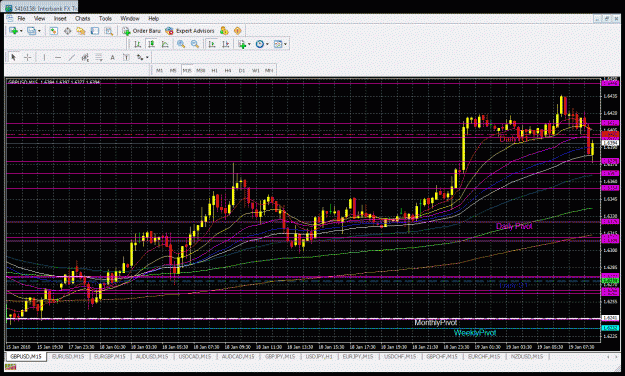Switch to the NZDUSD,M15 chart tab

tap(527, 356)
